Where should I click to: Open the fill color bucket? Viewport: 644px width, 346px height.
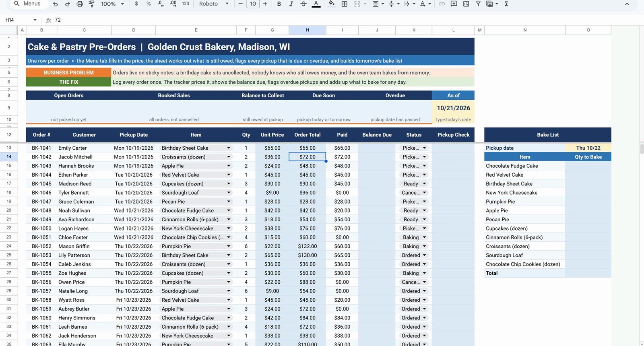pos(332,4)
